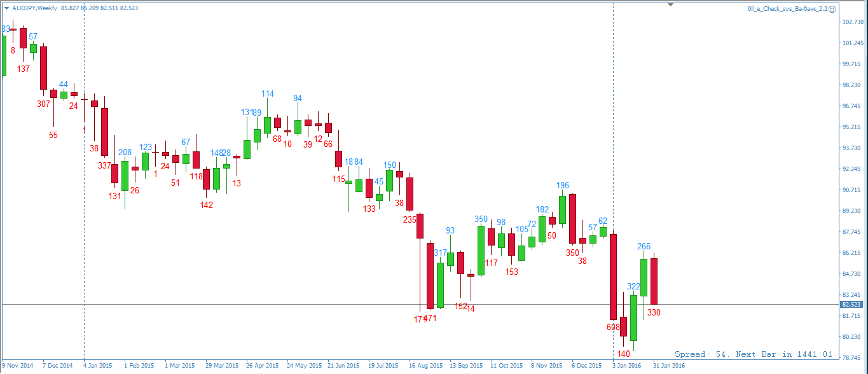Screen dimensions: 868x374
Task: Click the 86.215 price scale label
Action: coord(852,253)
